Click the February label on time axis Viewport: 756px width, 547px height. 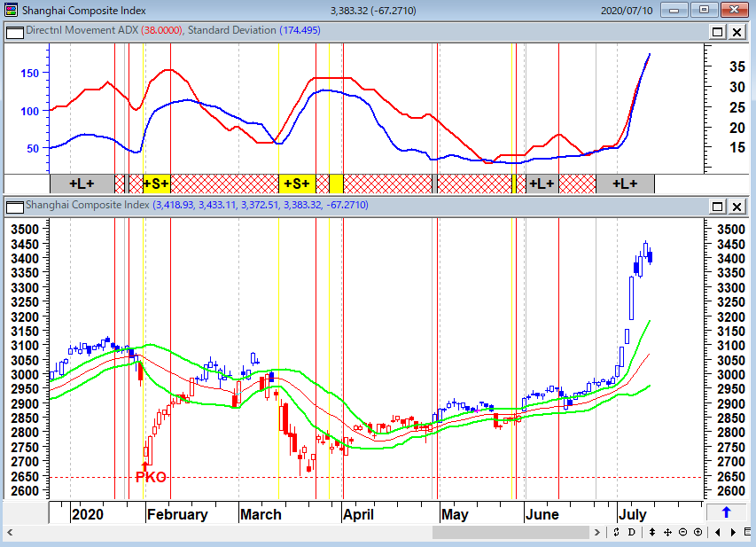[177, 514]
